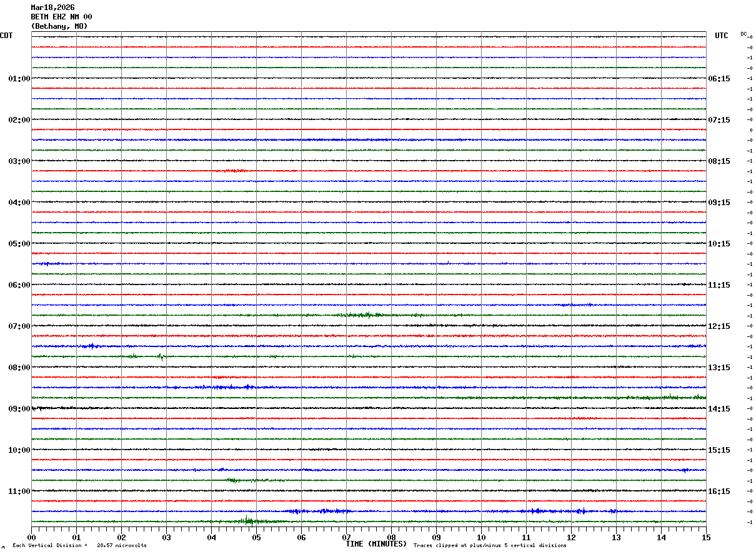Select the 12:15 UTC time label
The width and height of the screenshot is (756, 554).
pos(718,326)
